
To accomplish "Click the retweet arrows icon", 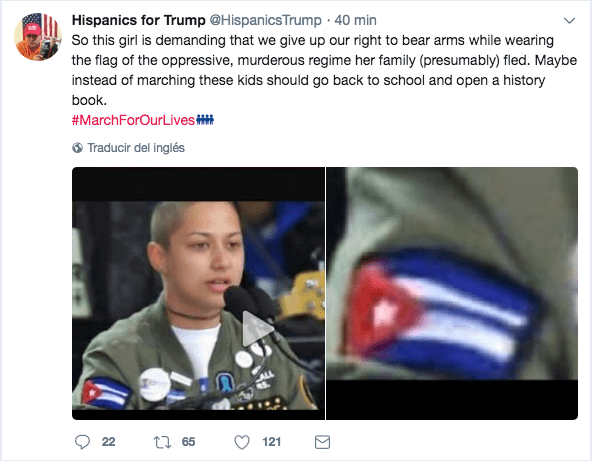I will [162, 442].
